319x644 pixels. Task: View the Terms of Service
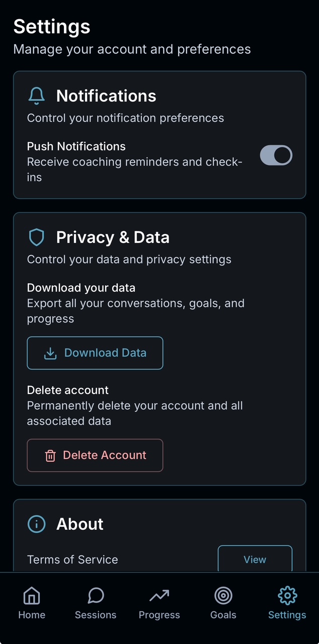[x=255, y=559]
